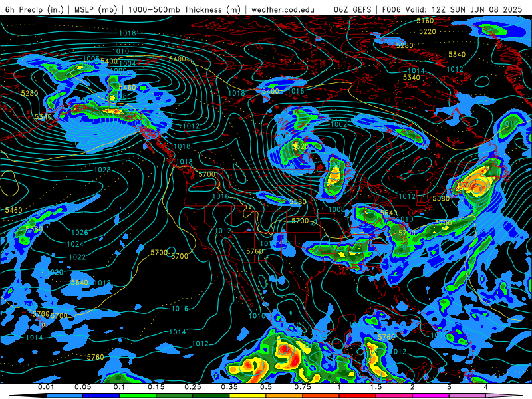Screen dimensions: 532x399
Task: Click the '1006' isobar label
Action: (91, 59)
